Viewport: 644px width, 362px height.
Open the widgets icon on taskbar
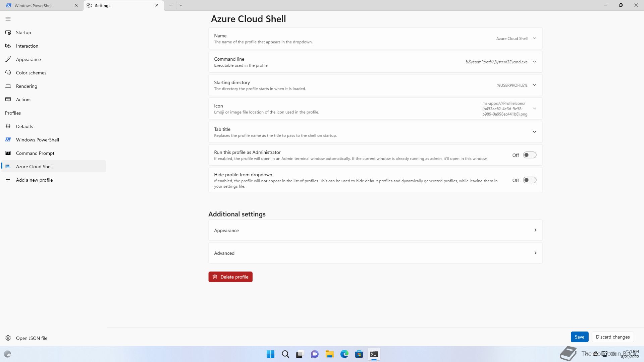pyautogui.click(x=7, y=354)
